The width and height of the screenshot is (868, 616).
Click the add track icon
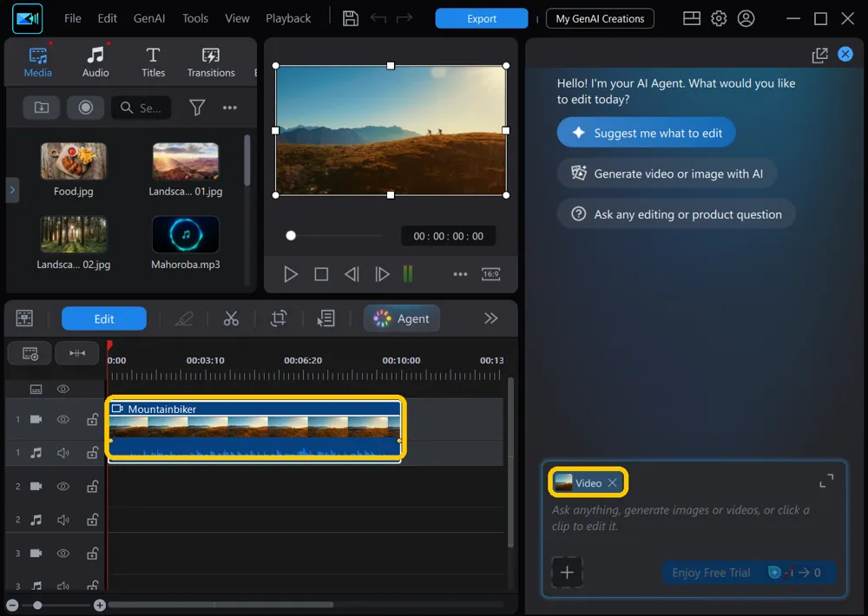tap(30, 353)
